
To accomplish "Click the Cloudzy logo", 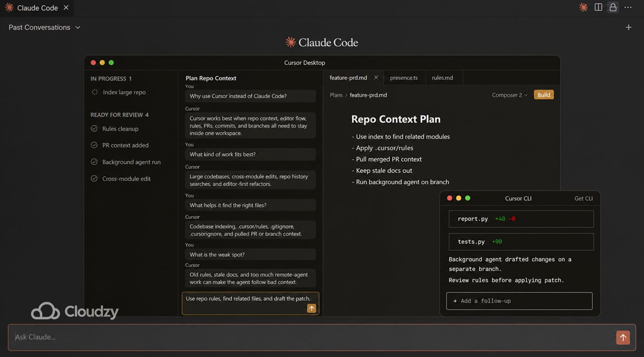I will pos(74,311).
